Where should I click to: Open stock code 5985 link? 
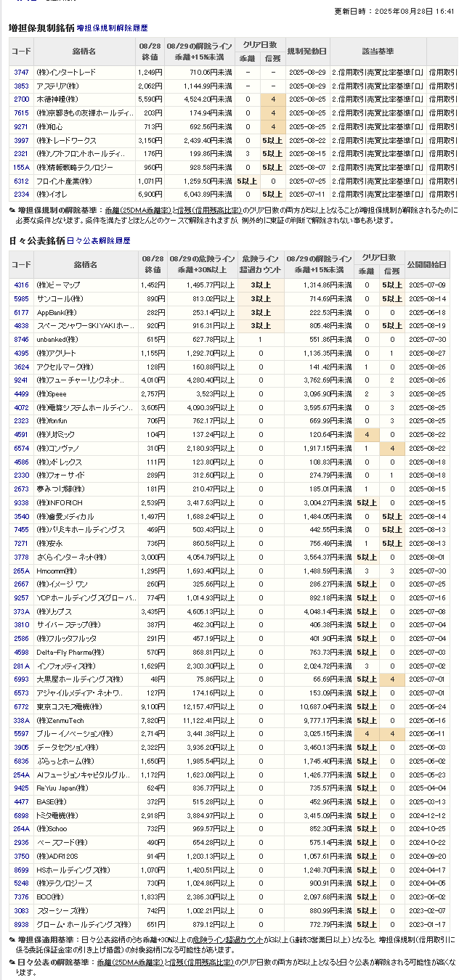tap(21, 299)
